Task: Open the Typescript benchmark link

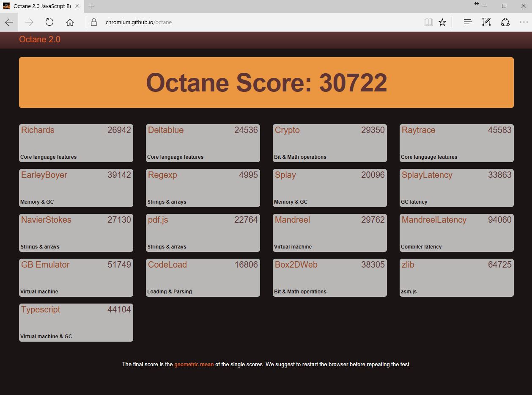Action: pos(41,309)
